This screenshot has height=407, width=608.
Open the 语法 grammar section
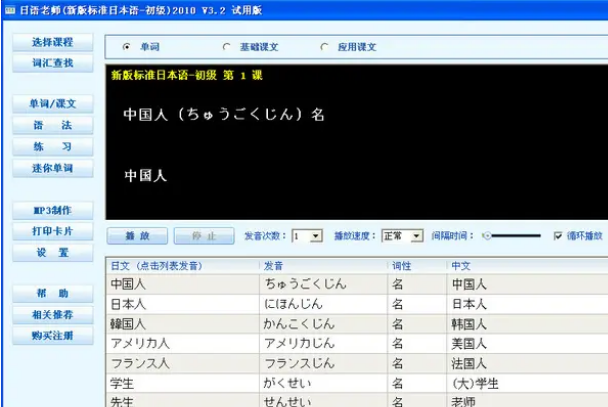(x=53, y=125)
